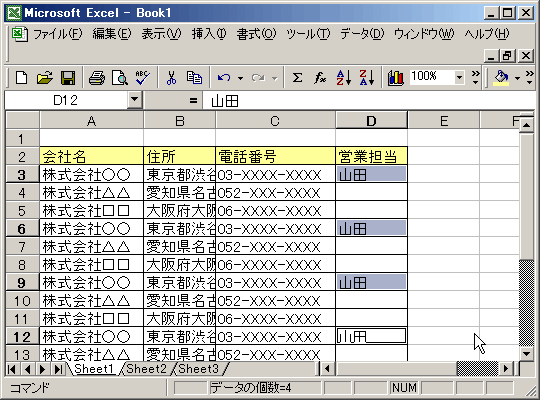Open the ファイル(F) menu

point(58,34)
